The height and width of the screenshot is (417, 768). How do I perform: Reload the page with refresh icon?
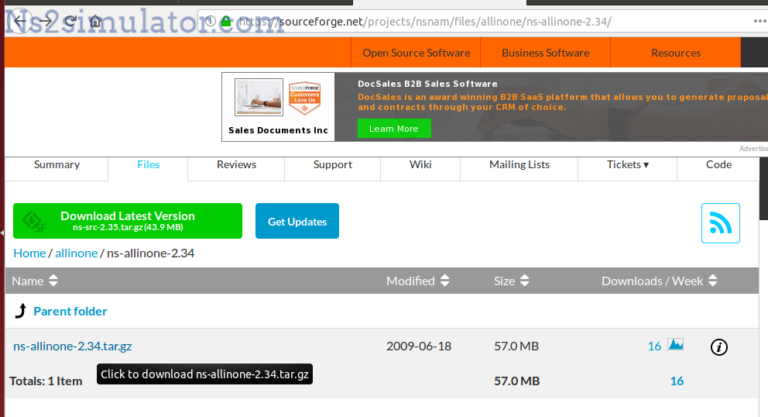click(70, 21)
